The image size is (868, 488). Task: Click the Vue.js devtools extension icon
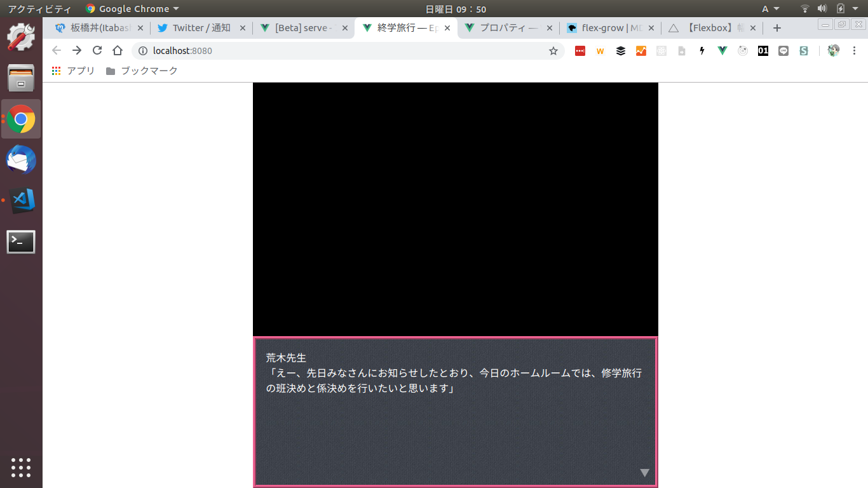coord(722,51)
